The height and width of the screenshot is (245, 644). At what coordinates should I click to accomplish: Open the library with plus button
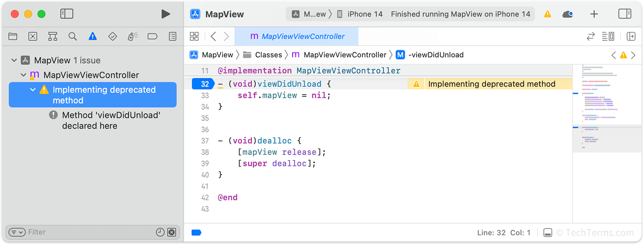coord(594,14)
